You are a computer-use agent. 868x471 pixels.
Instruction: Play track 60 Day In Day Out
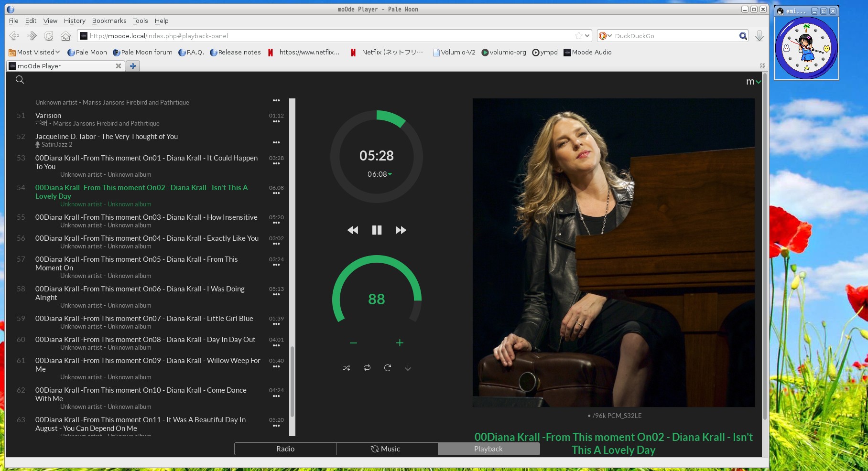(145, 340)
